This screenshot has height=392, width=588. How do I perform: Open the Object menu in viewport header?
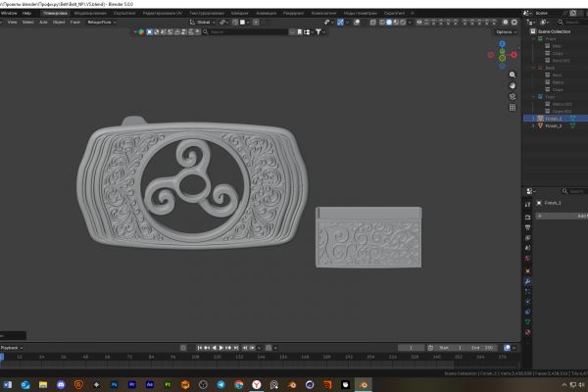coord(59,23)
